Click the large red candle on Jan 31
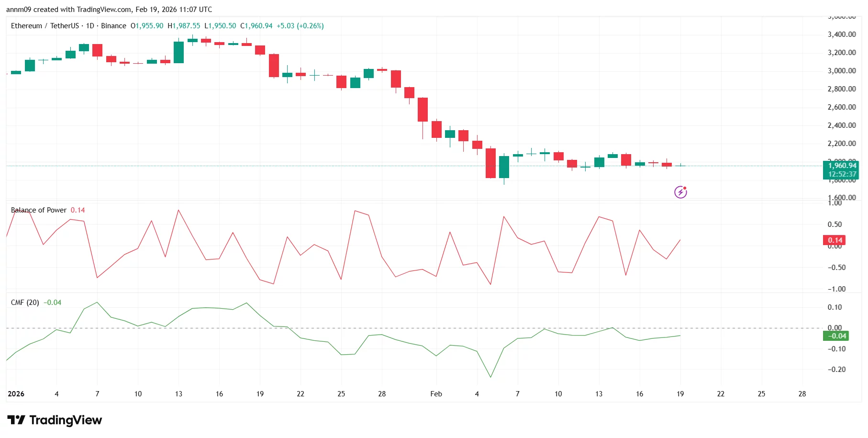The height and width of the screenshot is (438, 868). (x=422, y=110)
